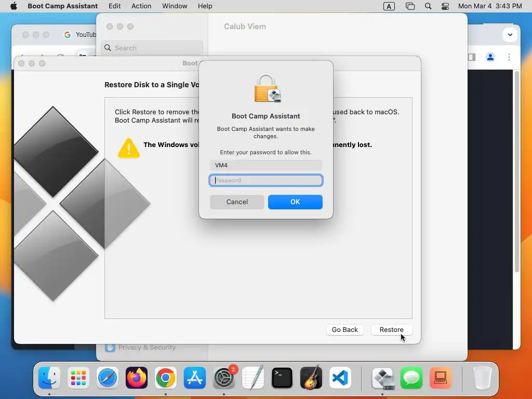This screenshot has width=532, height=399.
Task: Click Chrome profile avatar icon
Action: click(x=490, y=57)
